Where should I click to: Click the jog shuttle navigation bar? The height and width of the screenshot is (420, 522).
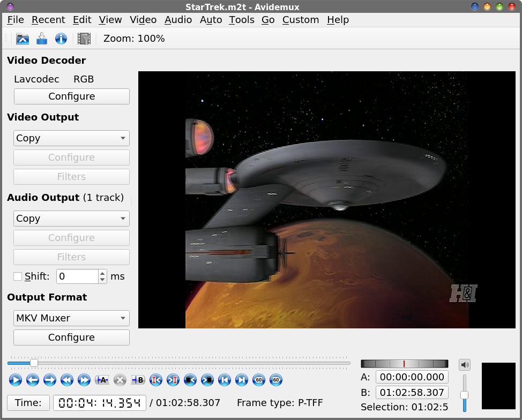pyautogui.click(x=405, y=363)
